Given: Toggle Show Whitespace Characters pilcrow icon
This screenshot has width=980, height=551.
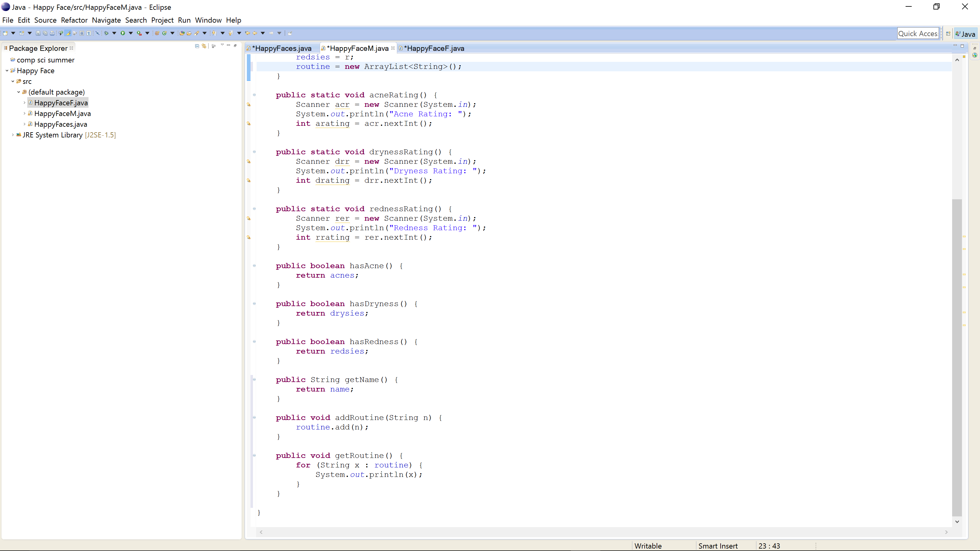Looking at the screenshot, I should point(89,33).
